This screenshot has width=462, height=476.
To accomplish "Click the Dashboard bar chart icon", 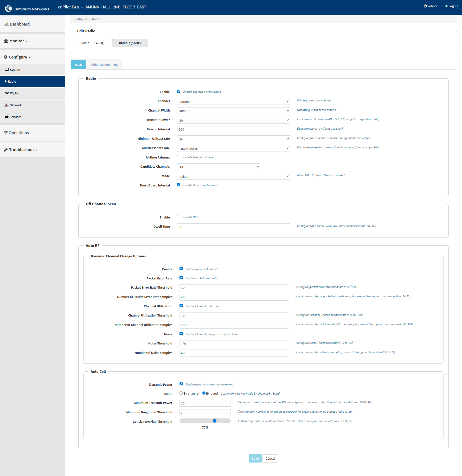I will click(x=6, y=24).
